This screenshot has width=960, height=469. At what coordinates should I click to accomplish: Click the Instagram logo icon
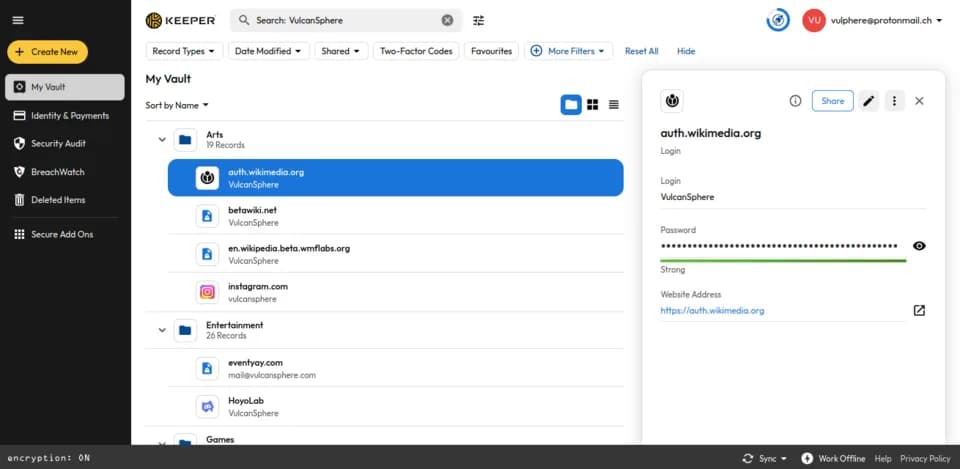[x=207, y=292]
